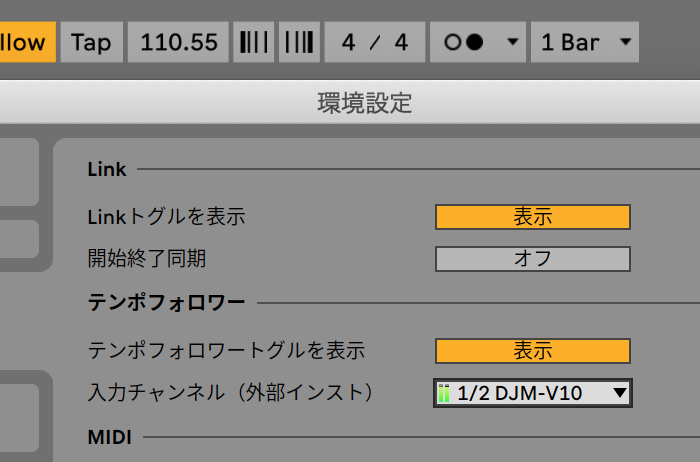Turn off the Link toggle display
Image resolution: width=700 pixels, height=462 pixels.
coord(533,217)
